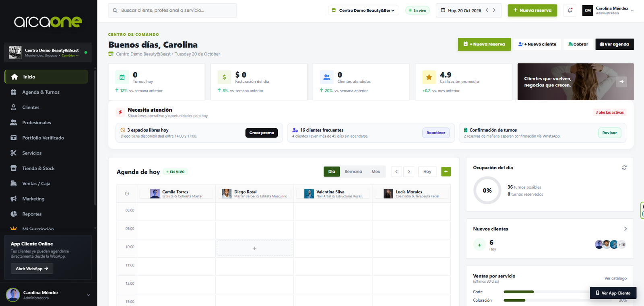This screenshot has height=306, width=644.
Task: Go to next date in header
Action: click(494, 10)
